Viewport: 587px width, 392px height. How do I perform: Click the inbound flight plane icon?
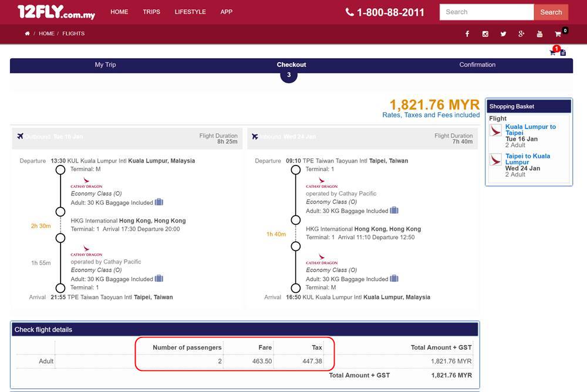[x=255, y=136]
